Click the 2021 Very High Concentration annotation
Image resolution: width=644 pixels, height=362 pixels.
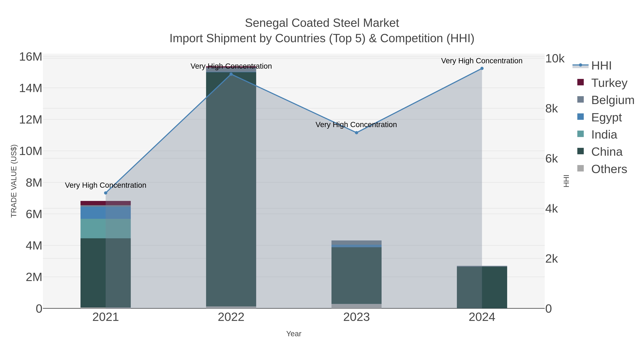(x=106, y=185)
